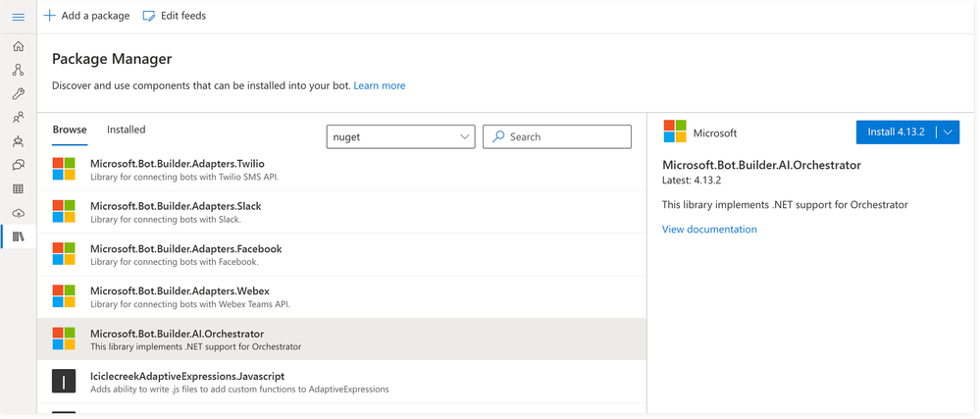Click the 'Latest: 4.13.2' version text

click(692, 181)
